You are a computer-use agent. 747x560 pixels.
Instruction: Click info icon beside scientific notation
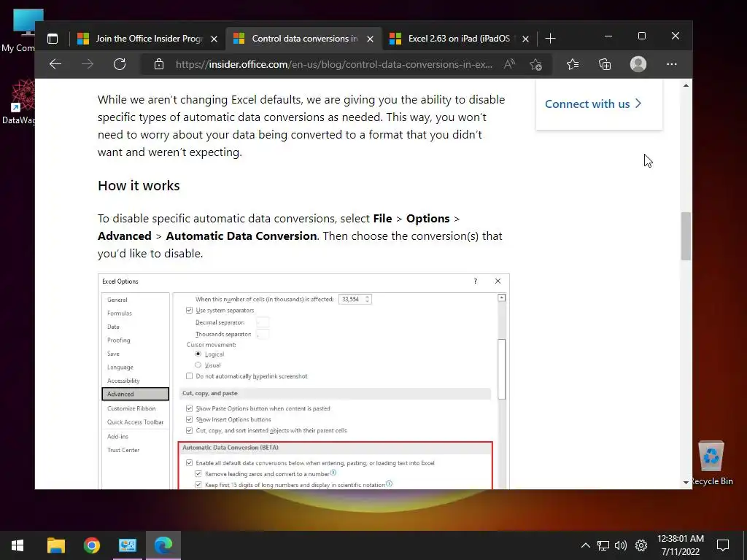[x=390, y=483]
